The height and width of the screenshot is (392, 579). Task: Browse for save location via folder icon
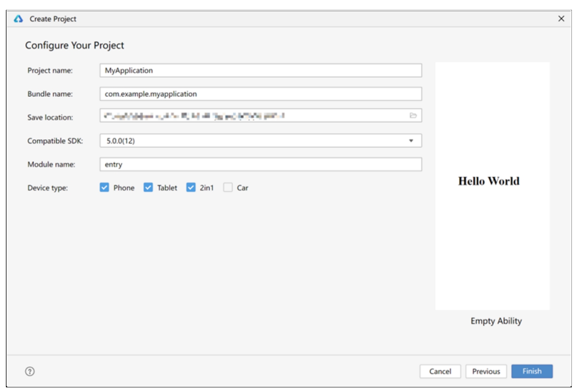click(413, 116)
